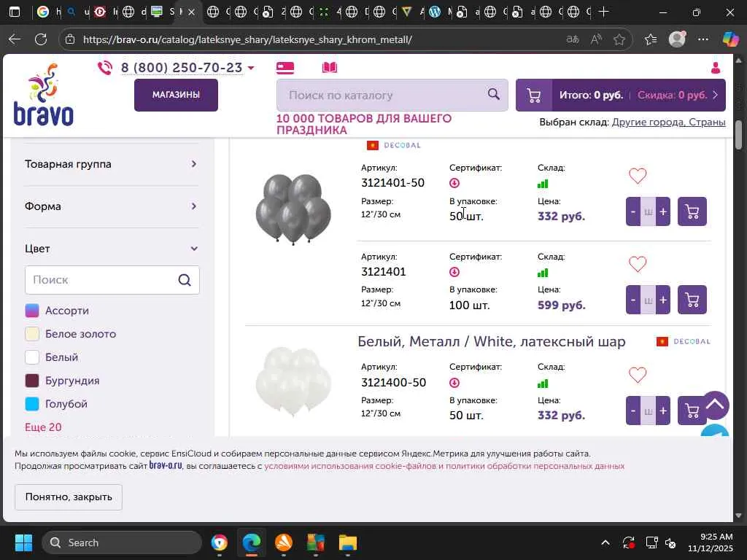Decrease quantity for article 3121400-50
This screenshot has width=747, height=560.
click(633, 411)
